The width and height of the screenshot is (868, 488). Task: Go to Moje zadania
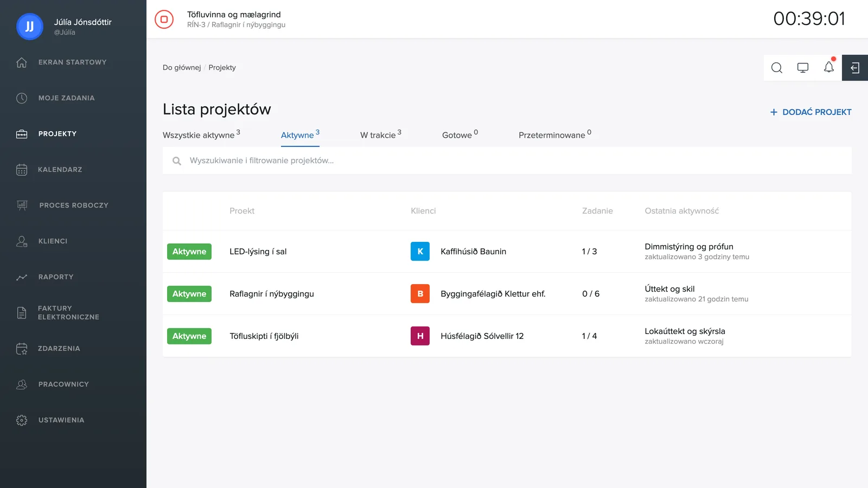[67, 98]
